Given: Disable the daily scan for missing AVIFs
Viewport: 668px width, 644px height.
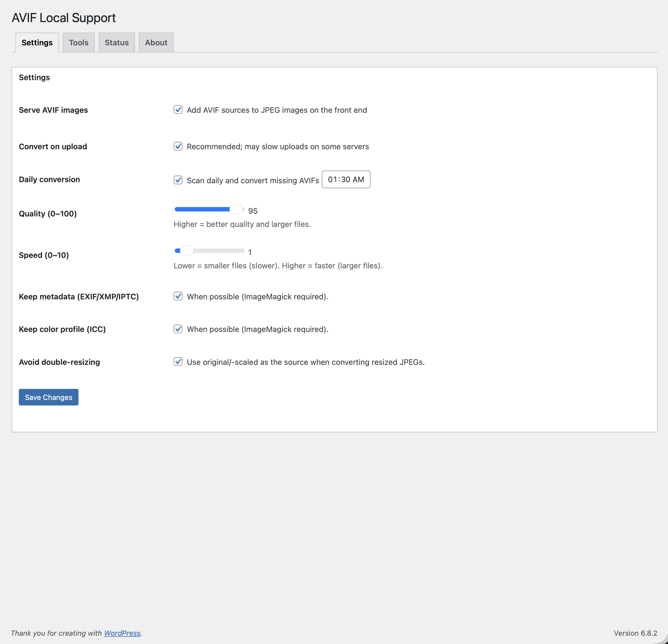Looking at the screenshot, I should pyautogui.click(x=178, y=180).
